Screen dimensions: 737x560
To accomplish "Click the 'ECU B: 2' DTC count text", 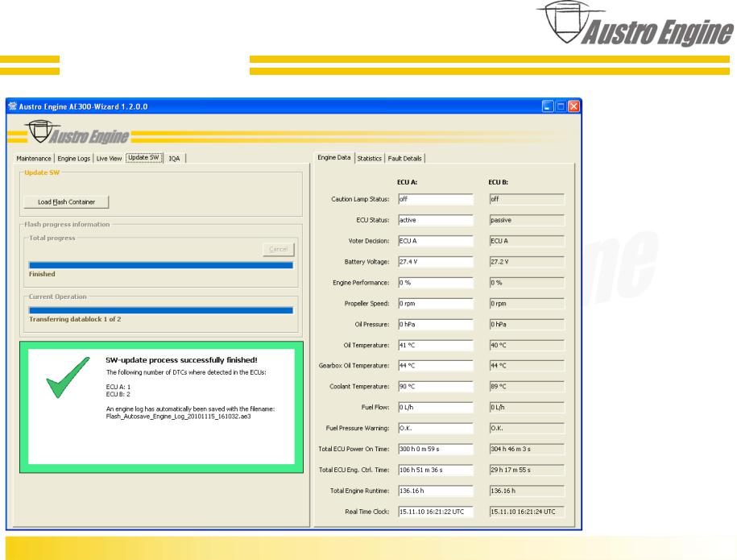I will click(118, 395).
